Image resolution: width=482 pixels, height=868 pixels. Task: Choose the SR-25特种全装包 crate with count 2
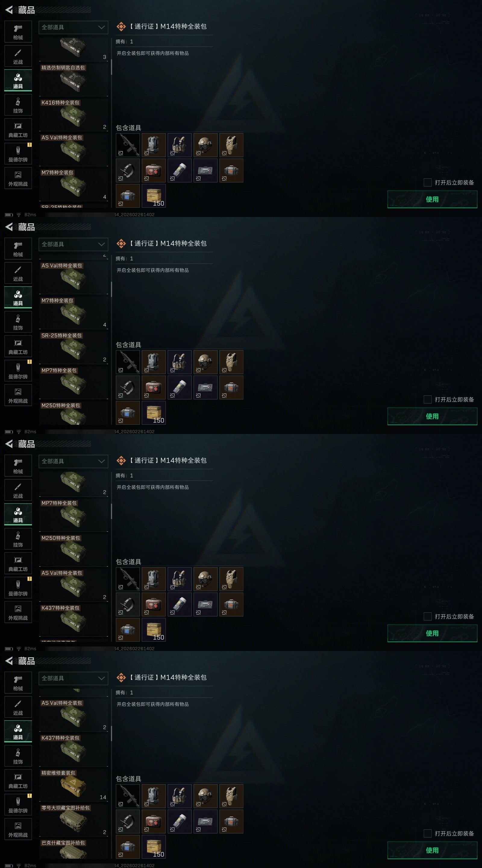pos(74,348)
